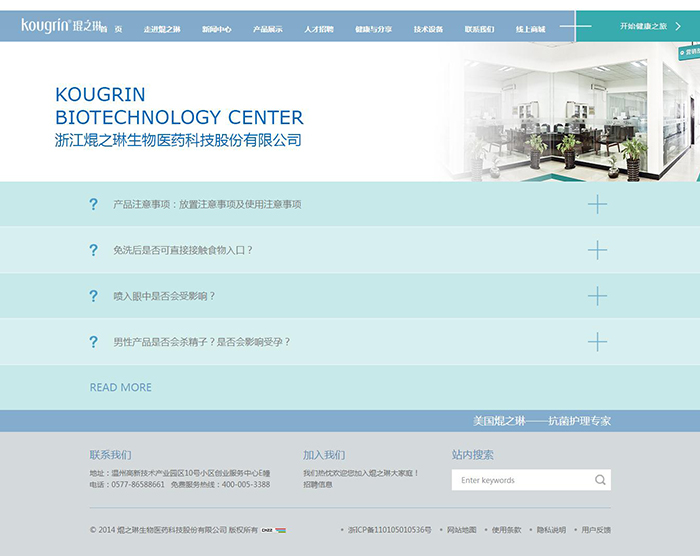Click the colored bars icon in footer
Viewport: 700px width, 556px height.
click(x=280, y=530)
